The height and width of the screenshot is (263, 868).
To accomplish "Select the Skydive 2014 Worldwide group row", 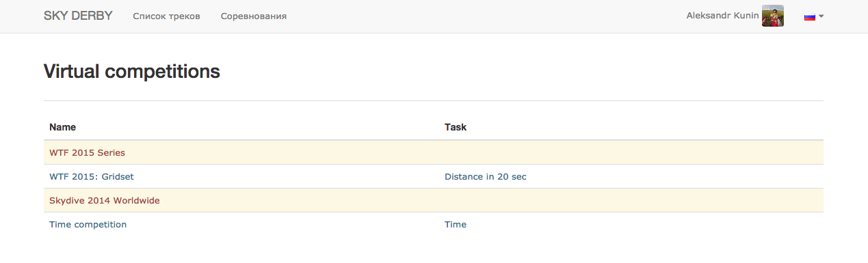I will tap(434, 200).
